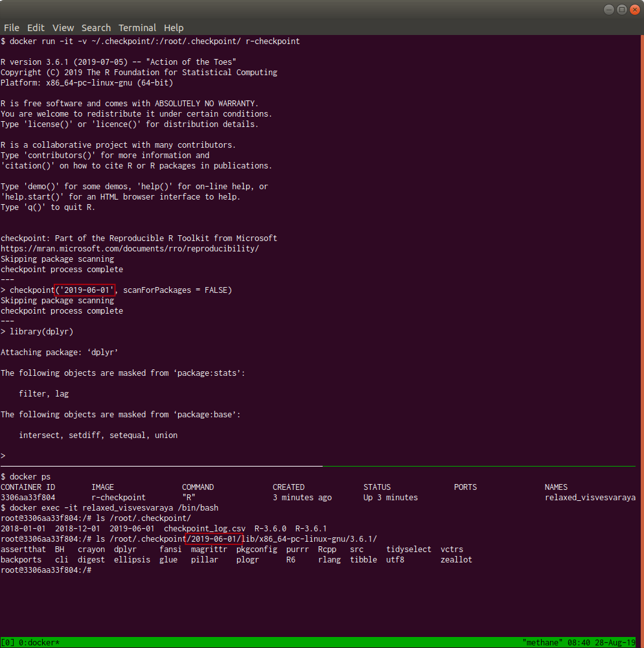Viewport: 644px width, 648px height.
Task: Close the terminal window
Action: pyautogui.click(x=634, y=9)
